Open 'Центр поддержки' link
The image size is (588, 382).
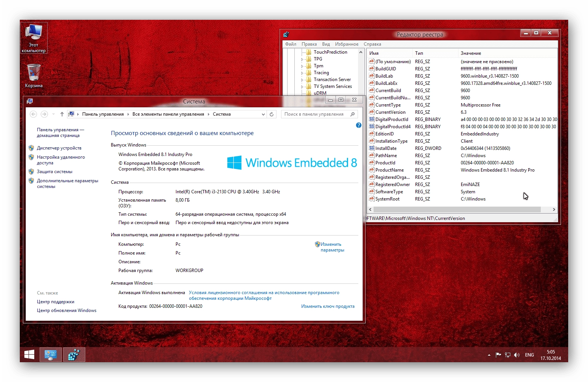point(56,302)
